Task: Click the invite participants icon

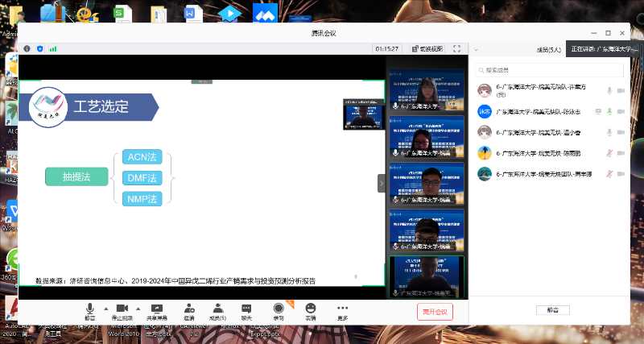Action: tap(188, 311)
